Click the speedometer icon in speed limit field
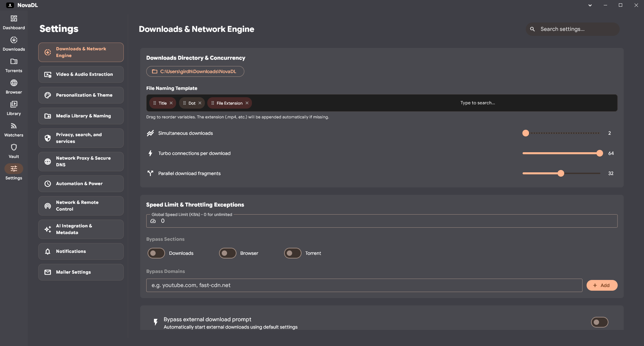Viewport: 644px width, 346px height. 153,221
